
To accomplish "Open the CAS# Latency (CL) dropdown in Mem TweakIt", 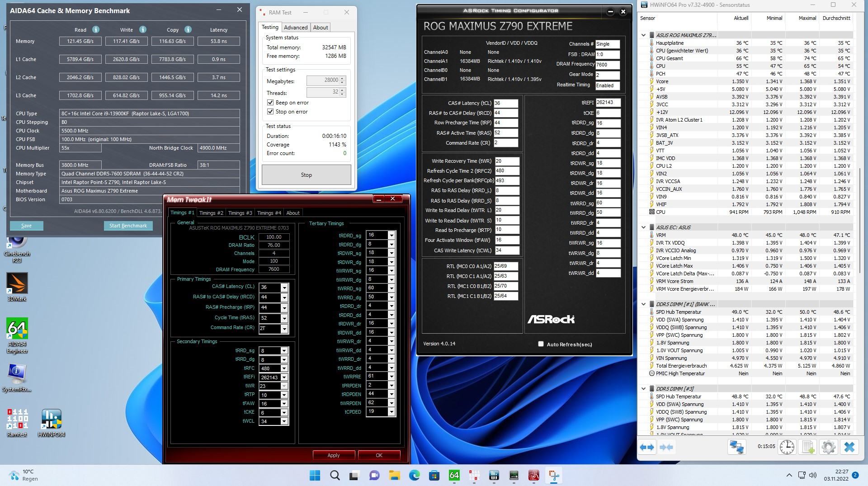I will 284,288.
